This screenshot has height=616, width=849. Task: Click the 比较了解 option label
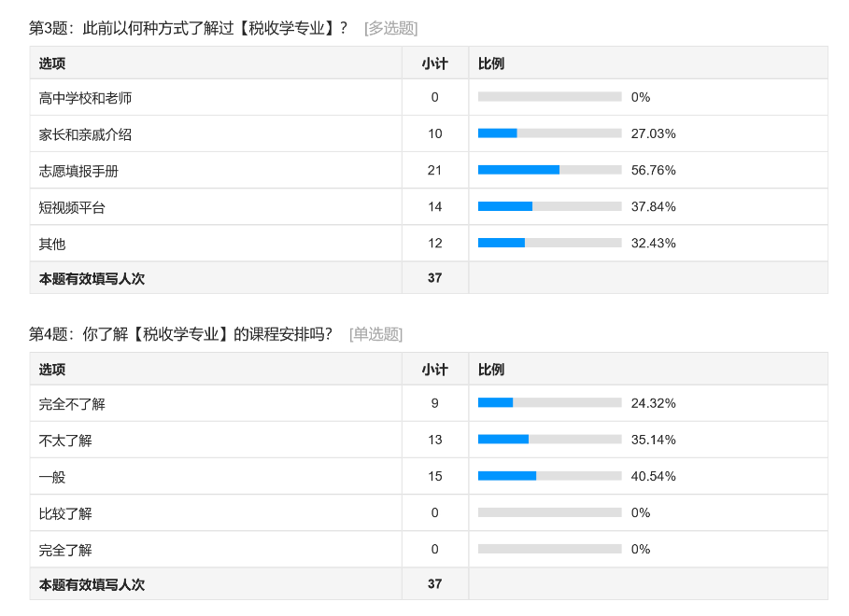tap(65, 513)
